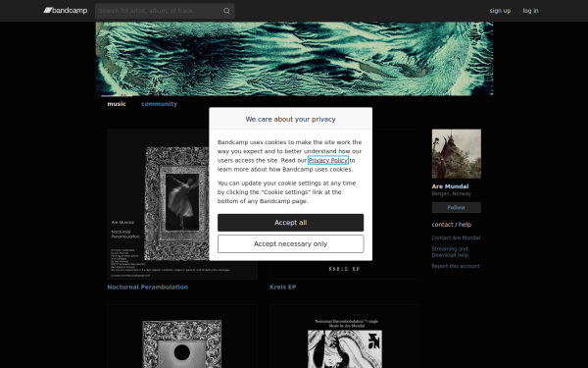The image size is (588, 368).
Task: Open Streaming and Download help link
Action: click(450, 252)
